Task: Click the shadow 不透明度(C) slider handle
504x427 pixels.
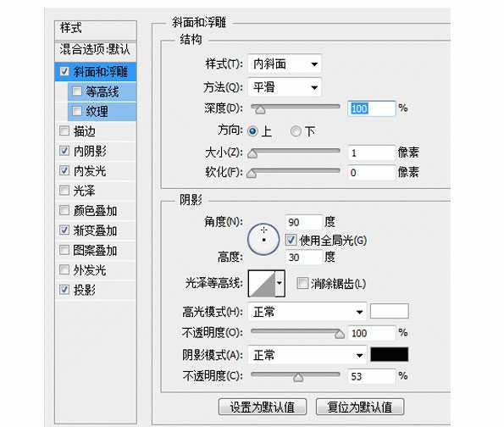Action: (x=298, y=377)
